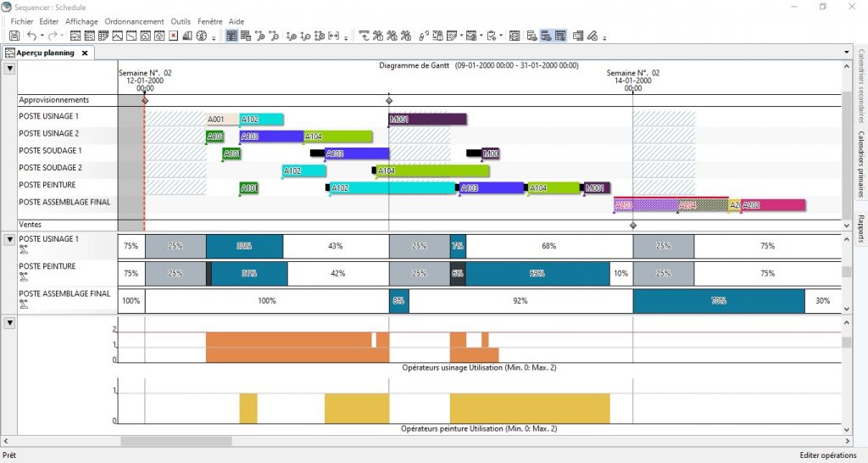Click the percent icon numbered 3

tap(406, 36)
